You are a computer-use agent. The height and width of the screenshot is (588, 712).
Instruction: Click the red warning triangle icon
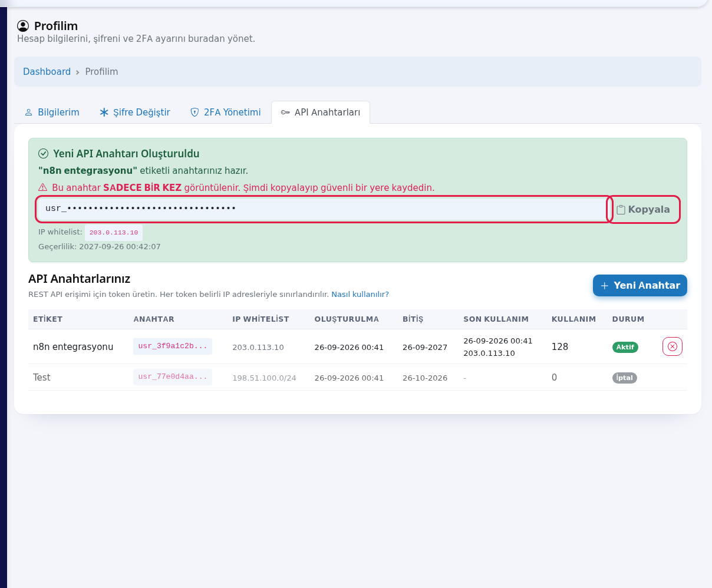[43, 187]
